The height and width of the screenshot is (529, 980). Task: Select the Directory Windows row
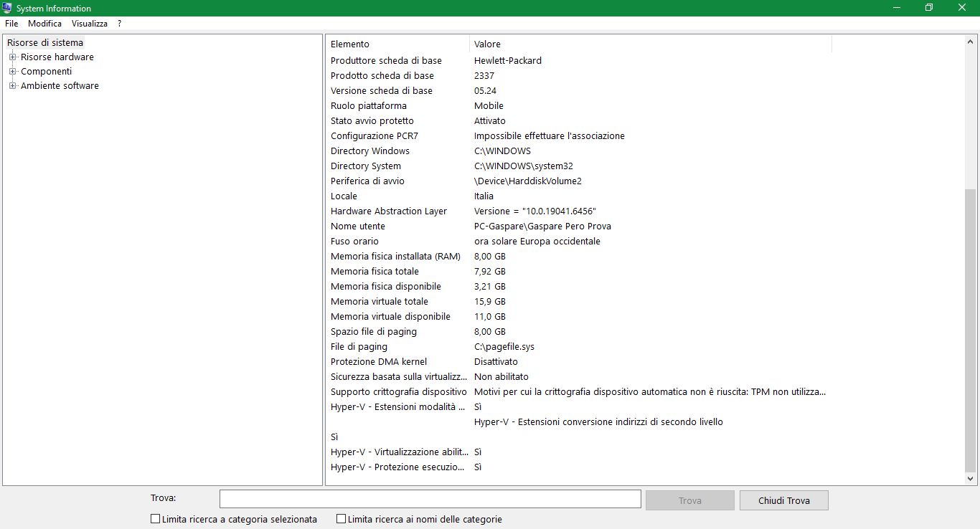[578, 151]
